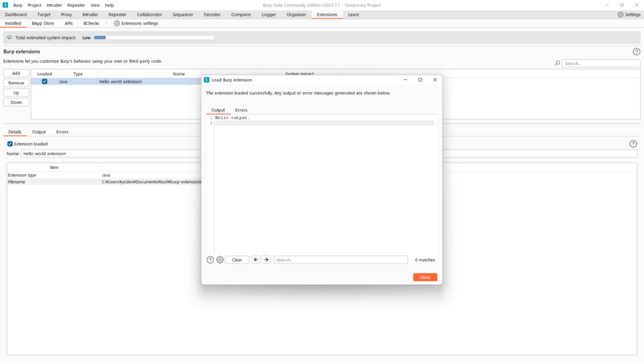The height and width of the screenshot is (362, 644).
Task: Toggle the Extension loaded checkbox
Action: (10, 144)
